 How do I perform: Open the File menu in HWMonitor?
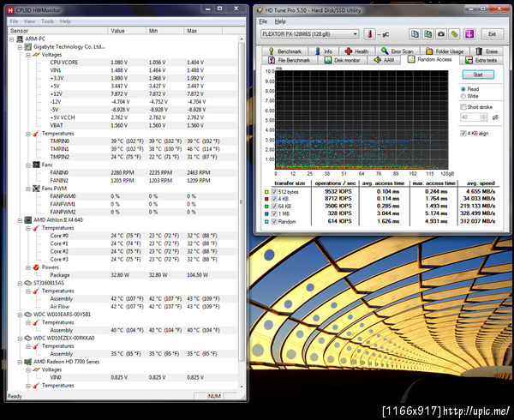14,21
